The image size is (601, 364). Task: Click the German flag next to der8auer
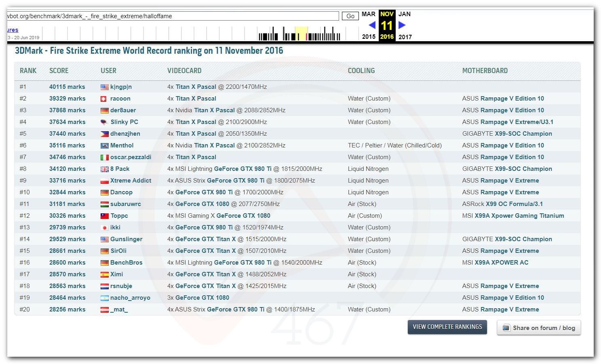(x=105, y=110)
